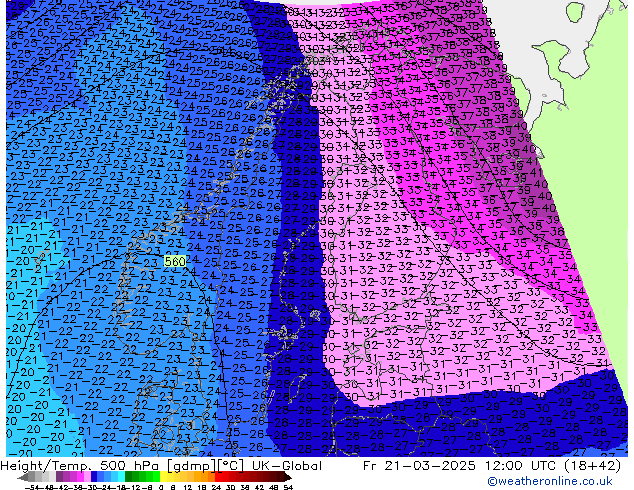Click the '54' legend scale value
The height and width of the screenshot is (490, 634).
(x=288, y=488)
